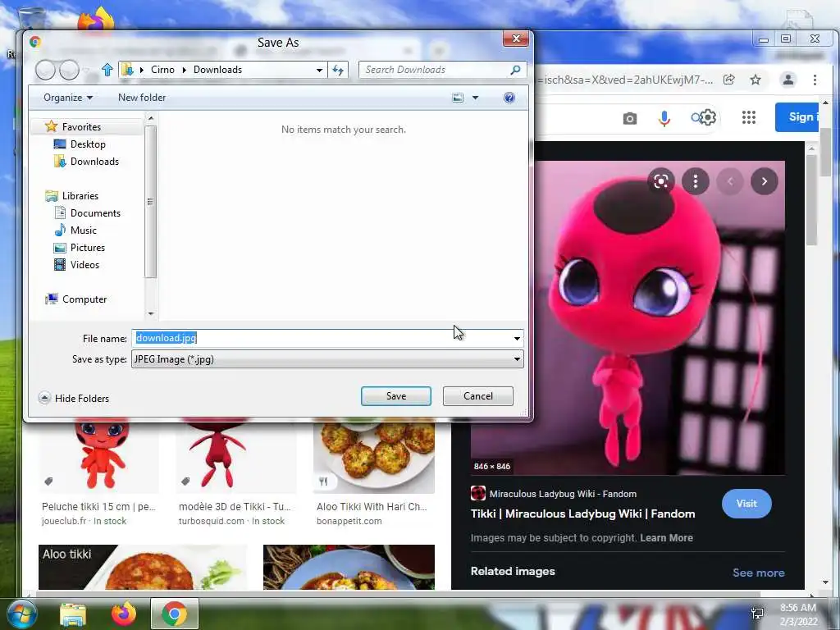Screen dimensions: 840x630
Task: Select Desktop in Favorites
Action: pos(87,144)
